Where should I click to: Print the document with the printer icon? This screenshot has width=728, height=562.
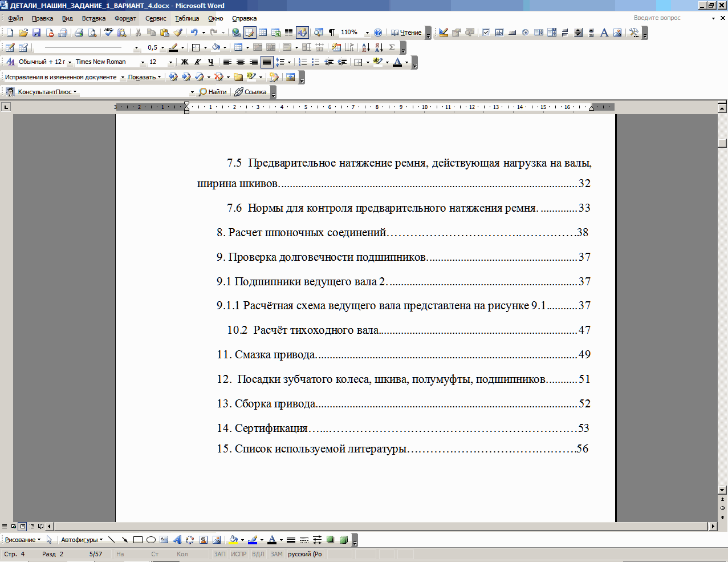pyautogui.click(x=79, y=33)
